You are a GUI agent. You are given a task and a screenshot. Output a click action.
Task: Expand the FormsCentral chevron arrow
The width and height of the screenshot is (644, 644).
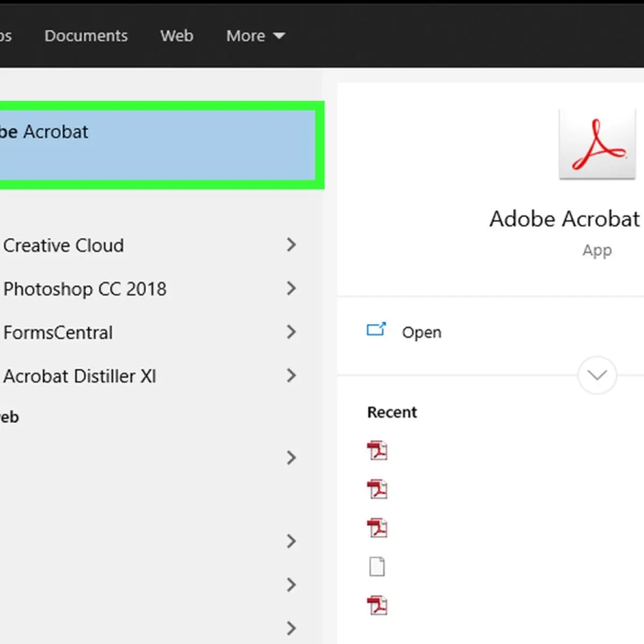click(291, 332)
